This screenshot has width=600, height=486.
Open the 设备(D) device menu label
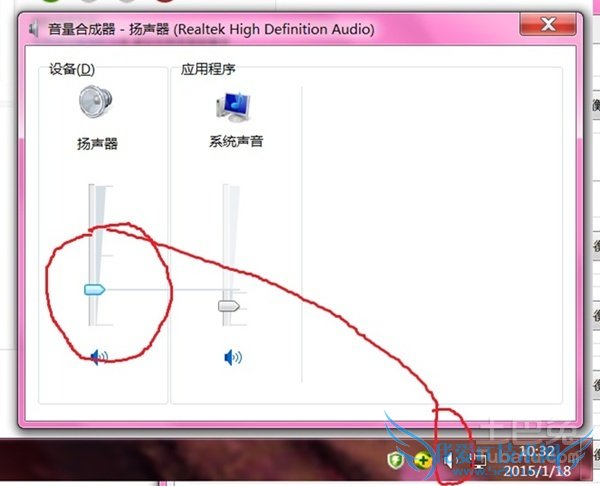[72, 69]
